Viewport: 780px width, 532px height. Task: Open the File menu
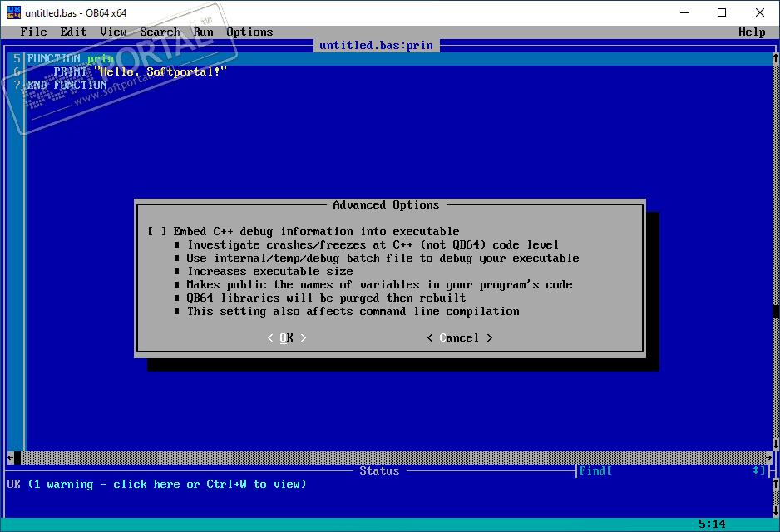point(34,32)
